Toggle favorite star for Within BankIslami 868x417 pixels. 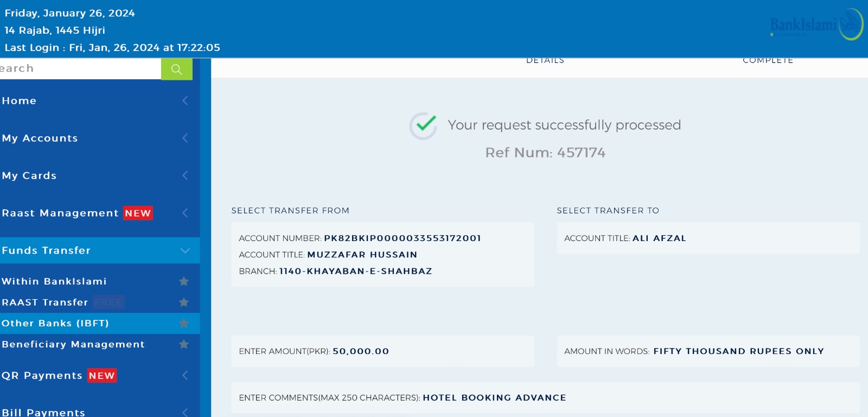click(184, 281)
